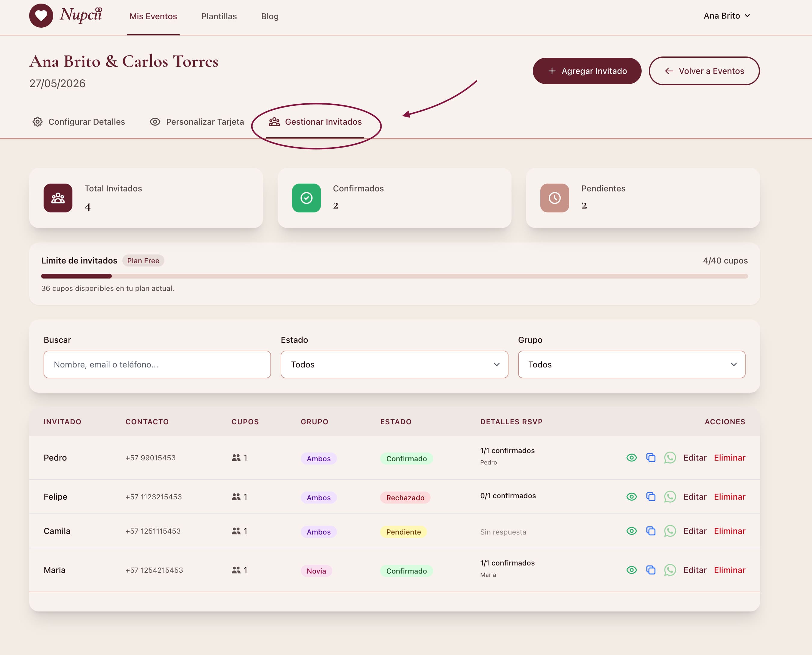Viewport: 812px width, 655px height.
Task: Show Maria's invitation using eye icon
Action: pyautogui.click(x=631, y=570)
